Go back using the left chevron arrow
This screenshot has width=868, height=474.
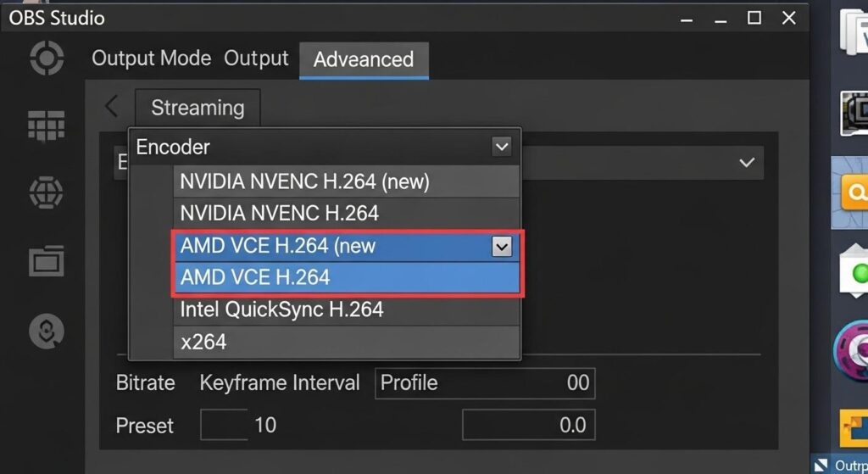[111, 107]
